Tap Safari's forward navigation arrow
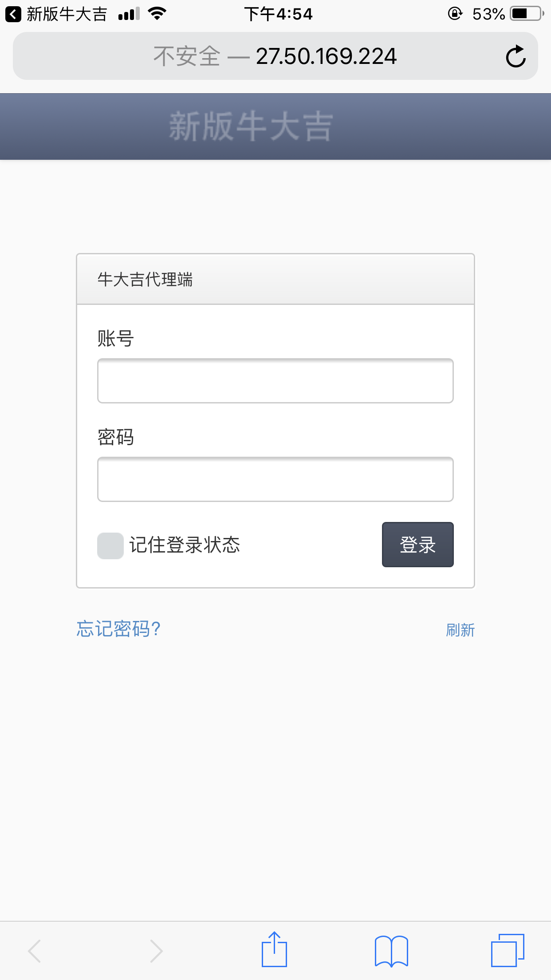This screenshot has height=980, width=551. point(156,951)
